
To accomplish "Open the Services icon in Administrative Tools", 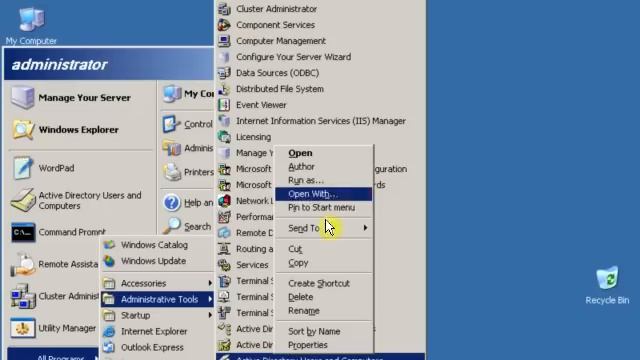I will click(224, 265).
